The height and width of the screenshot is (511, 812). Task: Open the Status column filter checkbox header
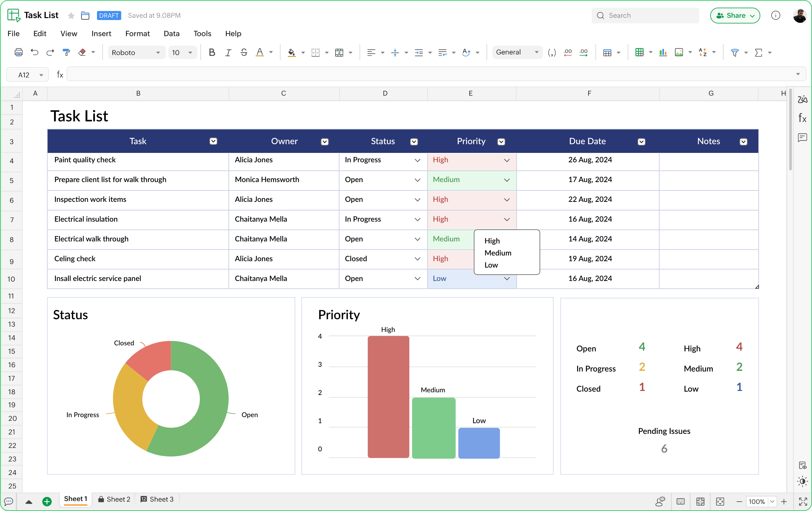click(x=414, y=141)
